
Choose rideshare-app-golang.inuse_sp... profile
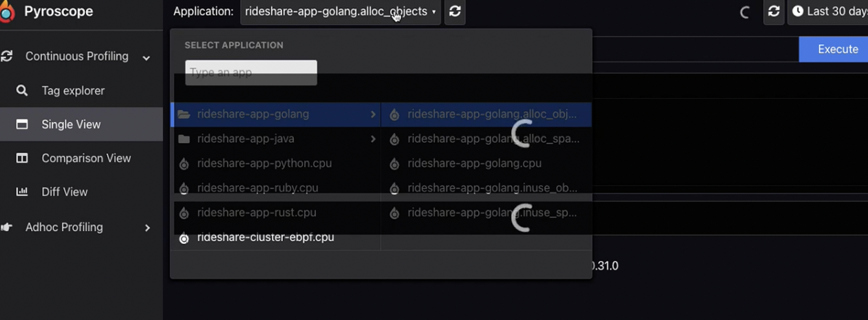pyautogui.click(x=486, y=212)
